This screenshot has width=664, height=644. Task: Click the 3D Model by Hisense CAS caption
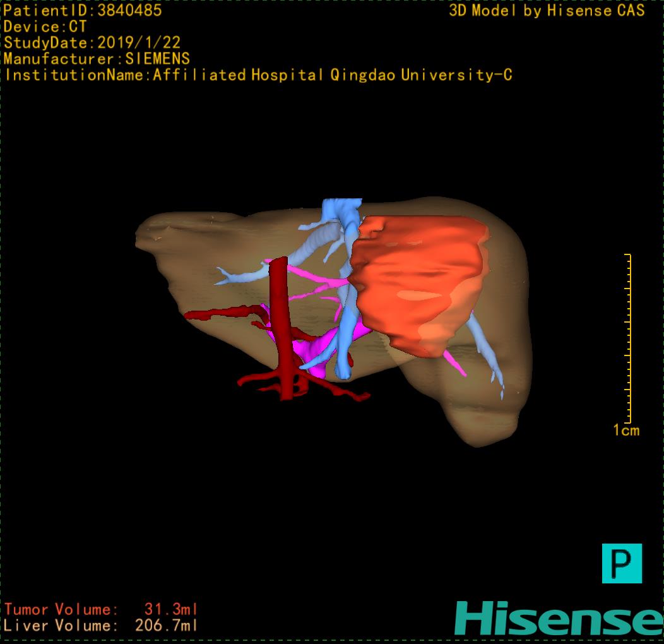[547, 10]
